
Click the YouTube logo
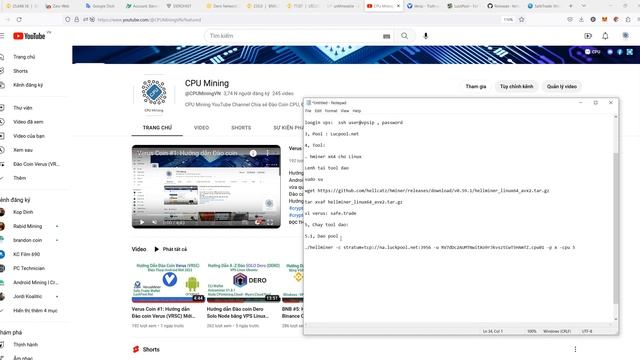click(29, 36)
